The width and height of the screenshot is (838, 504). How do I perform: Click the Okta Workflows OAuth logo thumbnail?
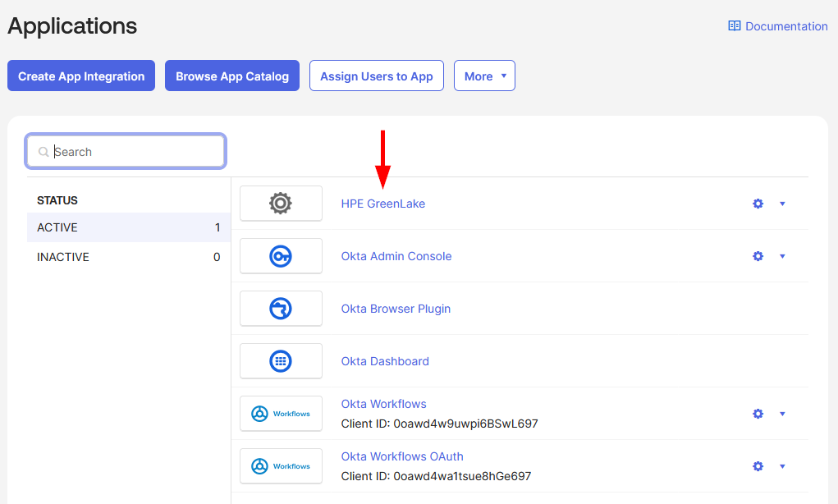[x=281, y=466]
